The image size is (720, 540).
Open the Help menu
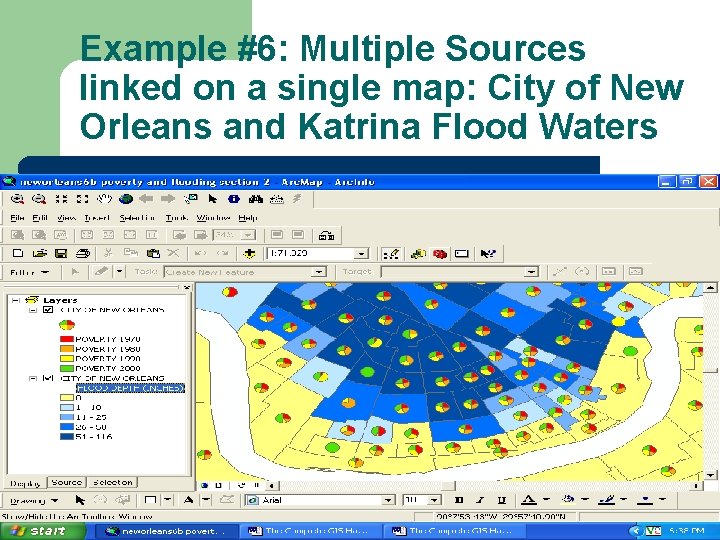[248, 218]
